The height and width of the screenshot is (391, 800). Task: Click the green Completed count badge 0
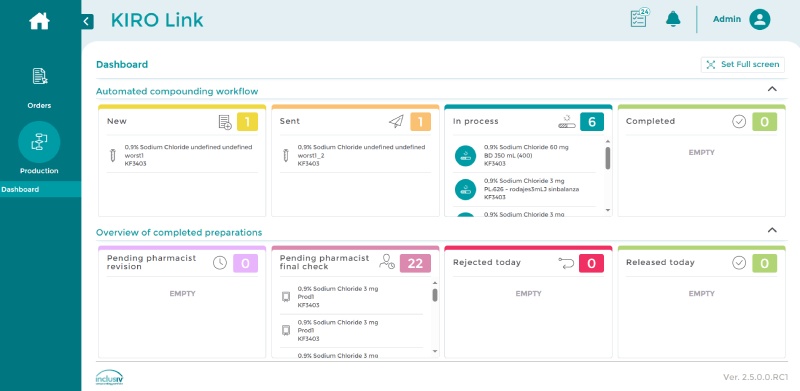pyautogui.click(x=764, y=122)
